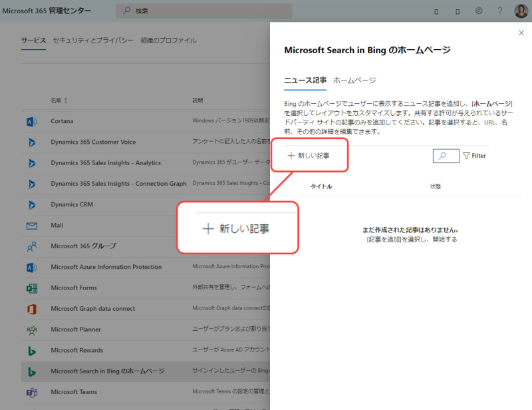Open Microsoft Planner settings
The height and width of the screenshot is (410, 532).
76,329
